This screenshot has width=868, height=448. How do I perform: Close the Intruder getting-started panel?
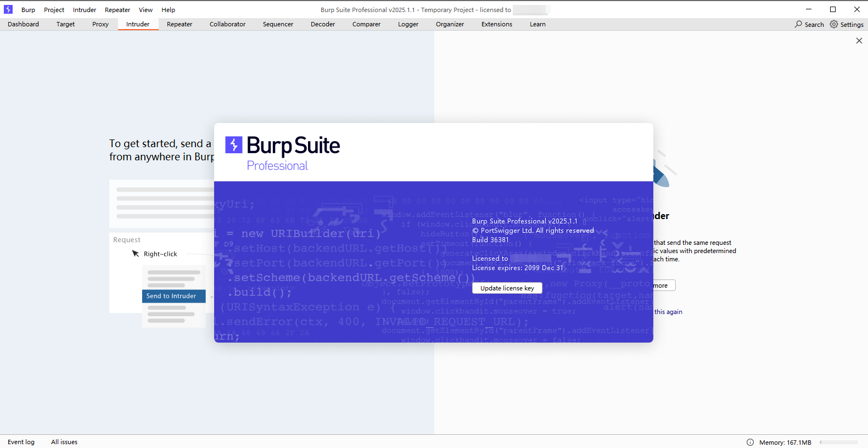click(859, 41)
